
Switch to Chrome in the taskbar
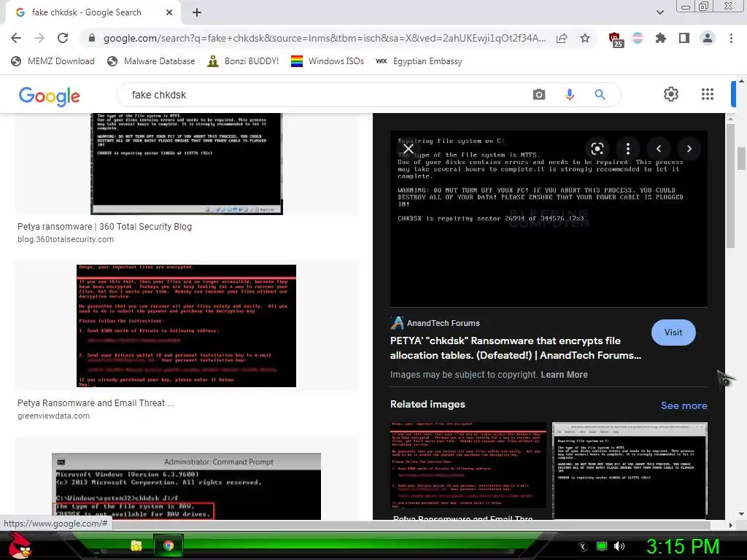pyautogui.click(x=169, y=545)
